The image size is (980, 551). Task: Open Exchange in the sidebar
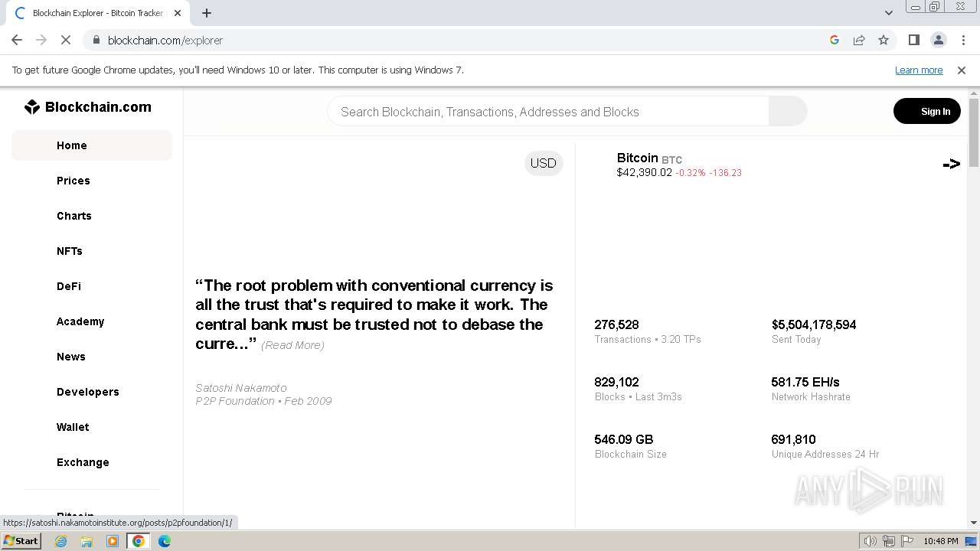tap(83, 462)
